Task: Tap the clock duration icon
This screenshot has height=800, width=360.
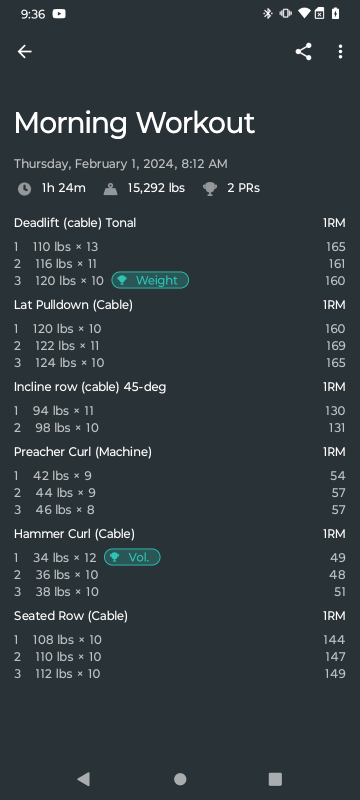Action: (x=24, y=189)
